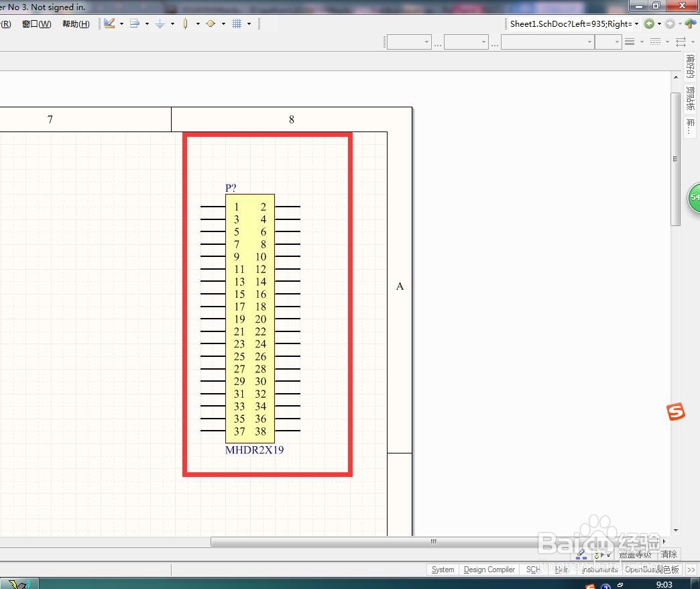Click the Sheet1.SchDoc address field
Image resolution: width=700 pixels, height=589 pixels.
571,23
